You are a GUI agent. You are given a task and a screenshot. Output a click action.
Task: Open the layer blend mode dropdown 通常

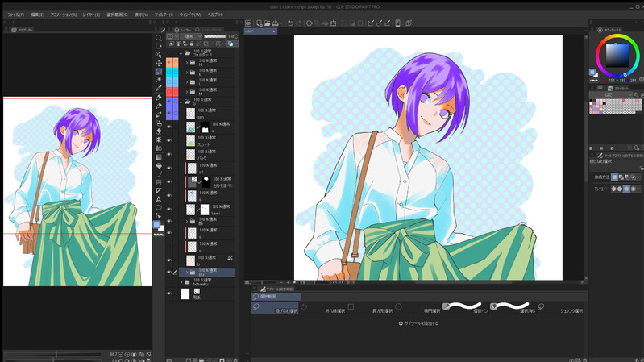[x=189, y=36]
